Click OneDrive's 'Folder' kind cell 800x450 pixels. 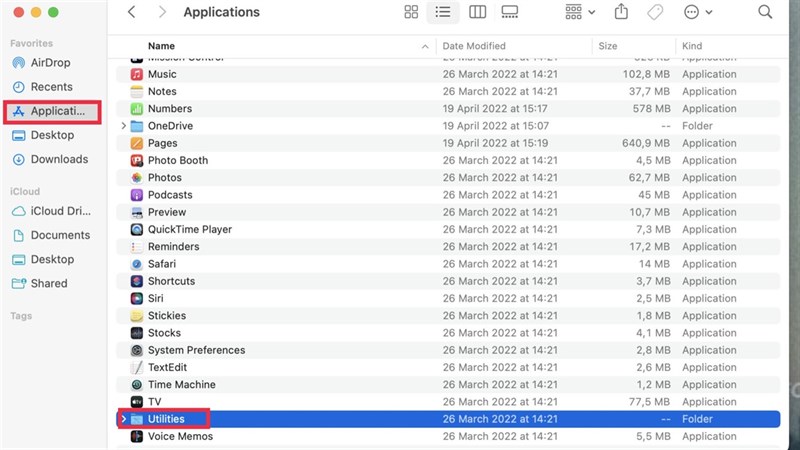(x=697, y=126)
